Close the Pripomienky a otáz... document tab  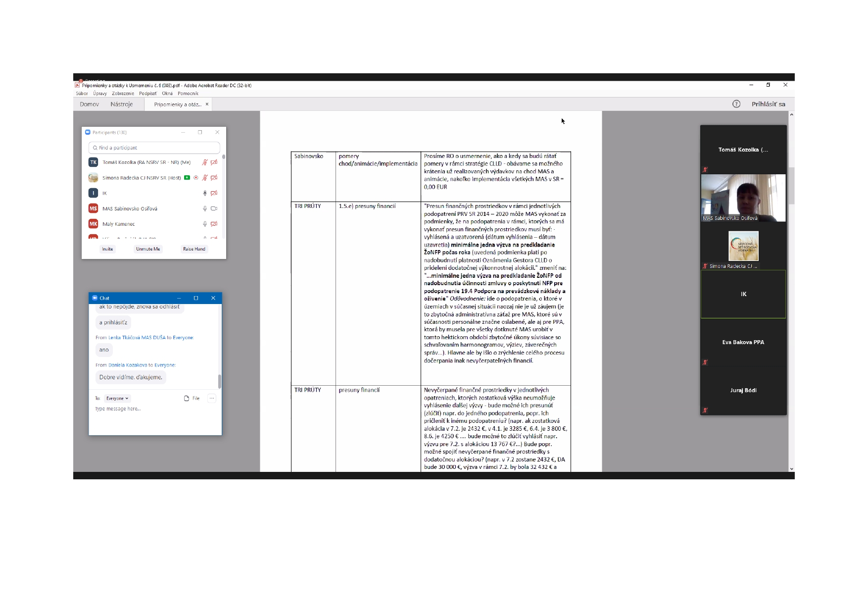[x=207, y=104]
